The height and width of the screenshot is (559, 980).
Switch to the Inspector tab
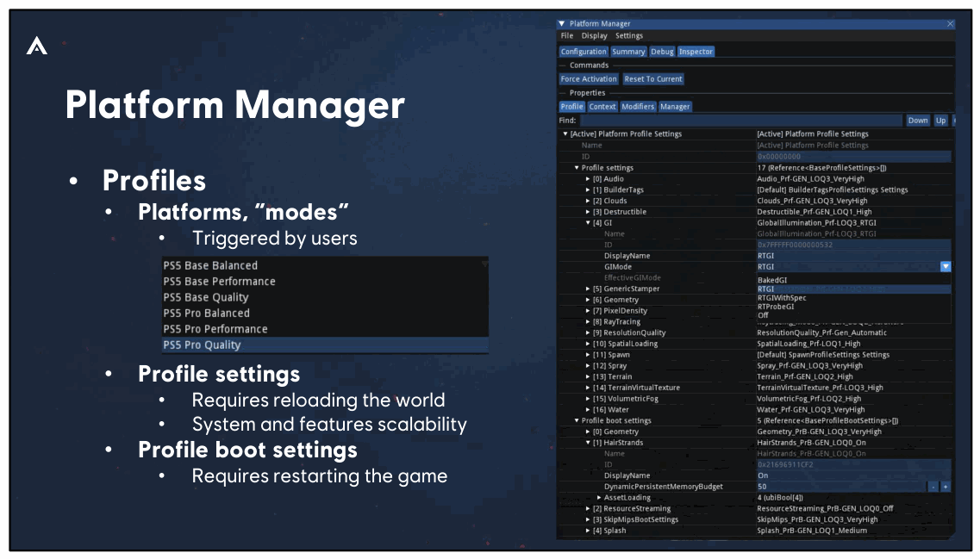(x=696, y=52)
